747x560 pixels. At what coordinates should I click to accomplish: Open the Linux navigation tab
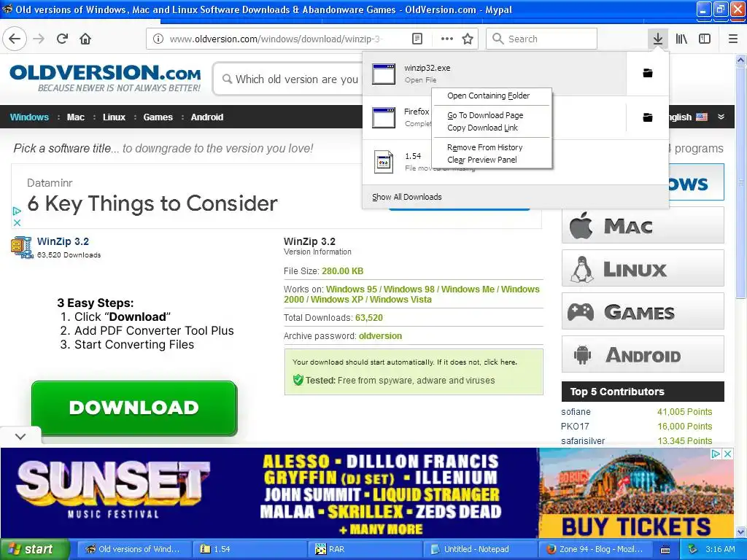[x=114, y=117]
